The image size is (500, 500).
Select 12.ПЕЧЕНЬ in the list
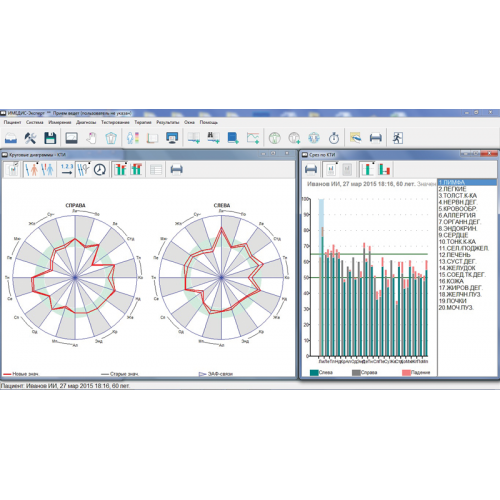pos(467,255)
